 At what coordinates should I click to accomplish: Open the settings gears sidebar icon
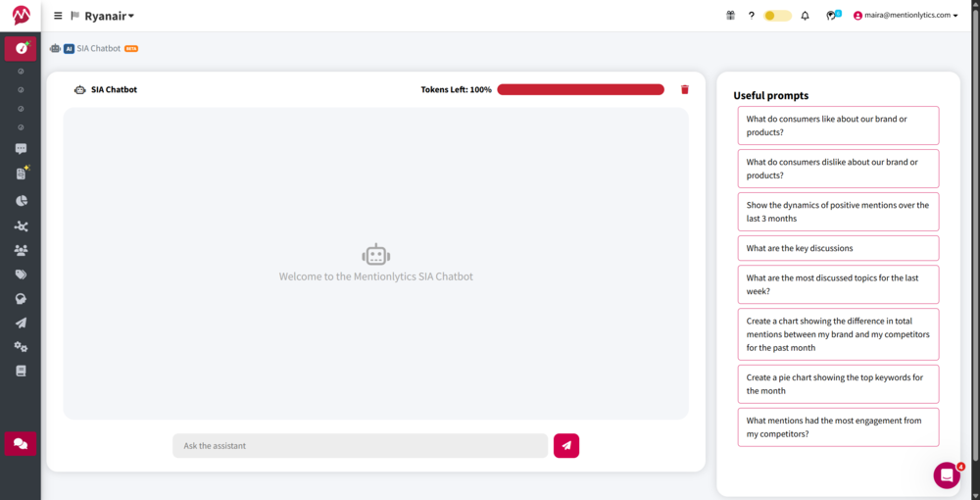(x=21, y=347)
